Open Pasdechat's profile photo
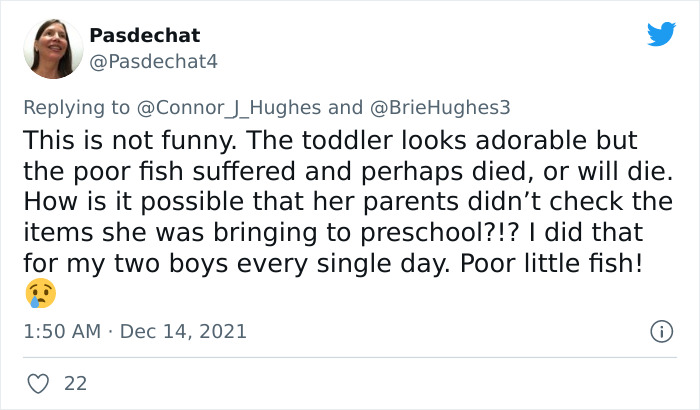700x410 pixels. click(x=52, y=48)
